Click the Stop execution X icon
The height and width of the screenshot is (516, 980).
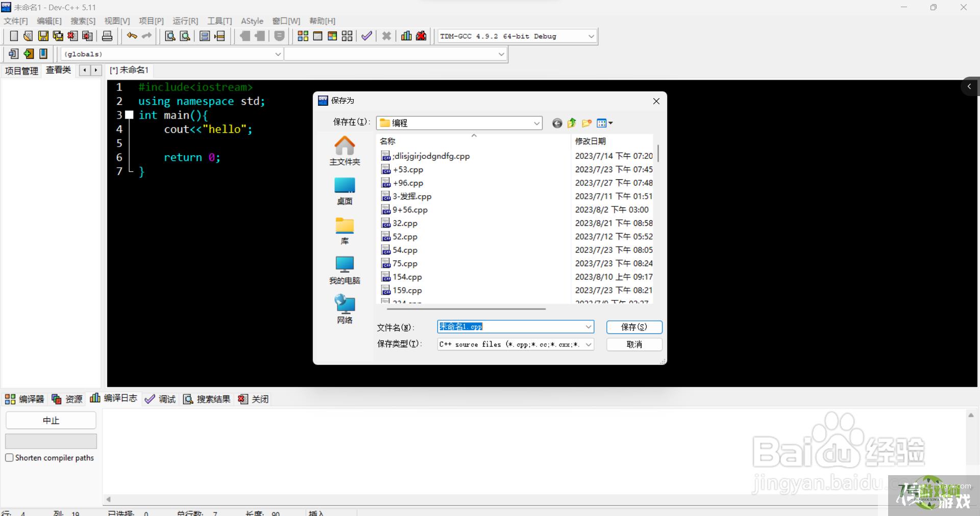click(x=386, y=36)
